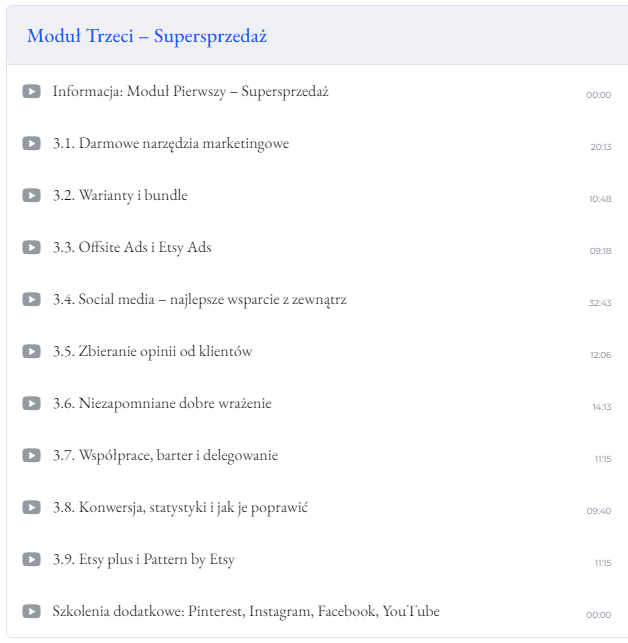Click video icon for 3.8 Konwersja lesson

tap(32, 508)
